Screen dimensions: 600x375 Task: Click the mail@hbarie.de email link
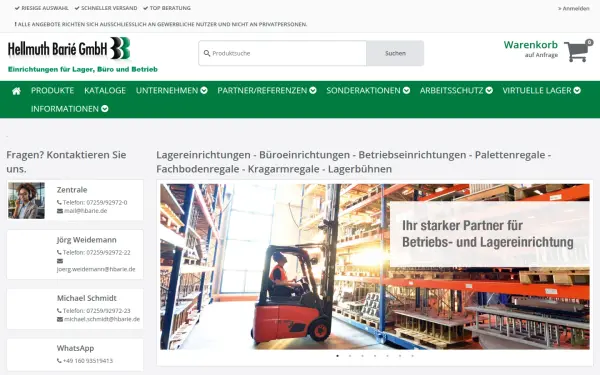click(x=86, y=211)
